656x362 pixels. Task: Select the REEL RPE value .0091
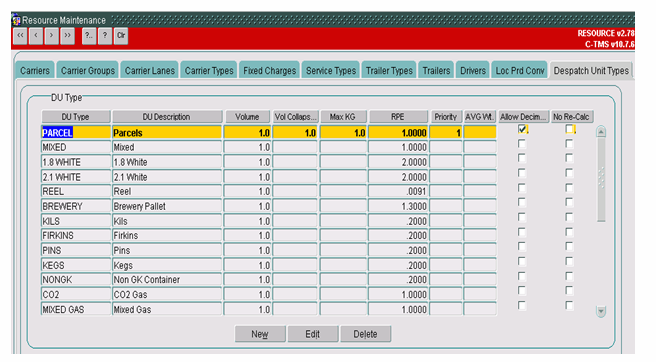coord(398,192)
